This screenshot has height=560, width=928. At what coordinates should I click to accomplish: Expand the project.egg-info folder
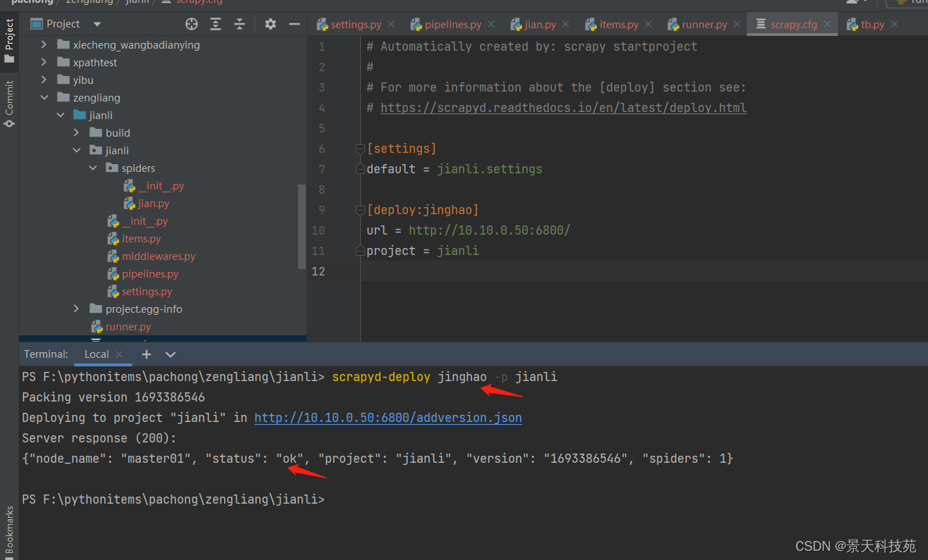pos(76,309)
